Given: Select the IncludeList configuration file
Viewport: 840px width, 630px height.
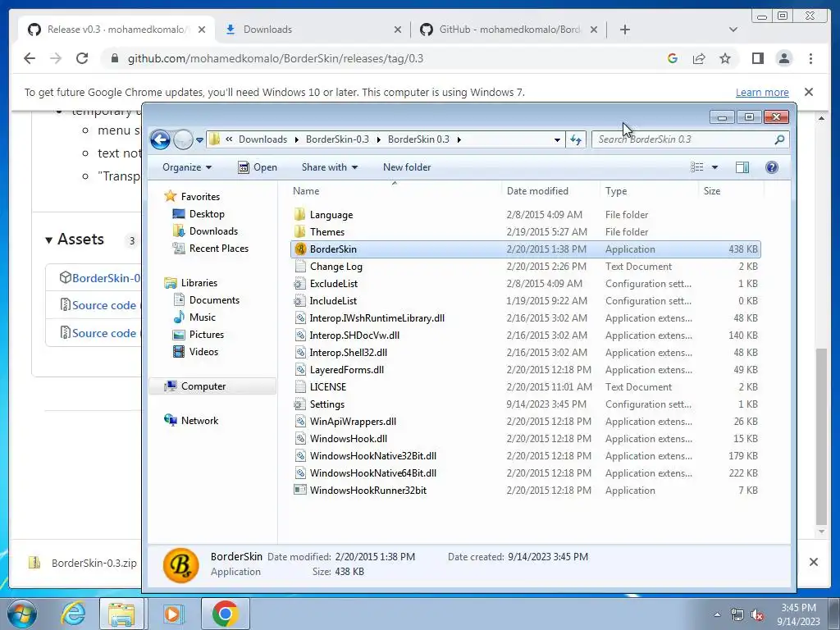Looking at the screenshot, I should coord(333,300).
